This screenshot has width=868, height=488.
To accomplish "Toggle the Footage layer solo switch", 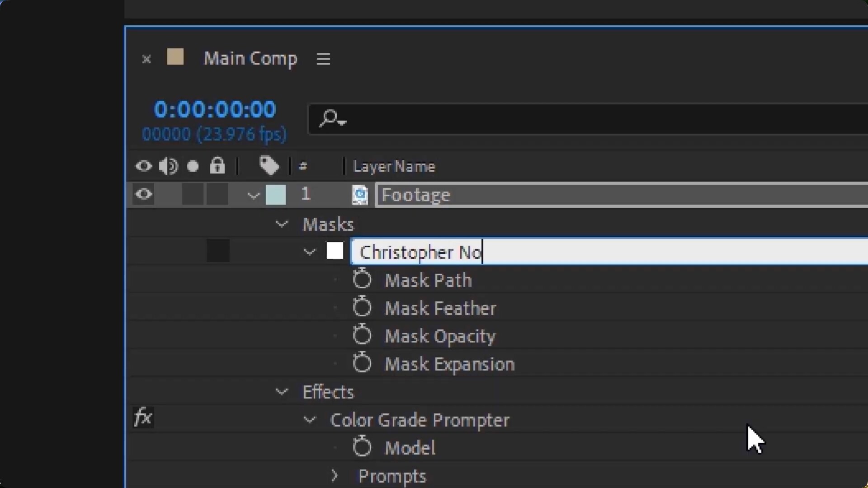I will coord(193,194).
